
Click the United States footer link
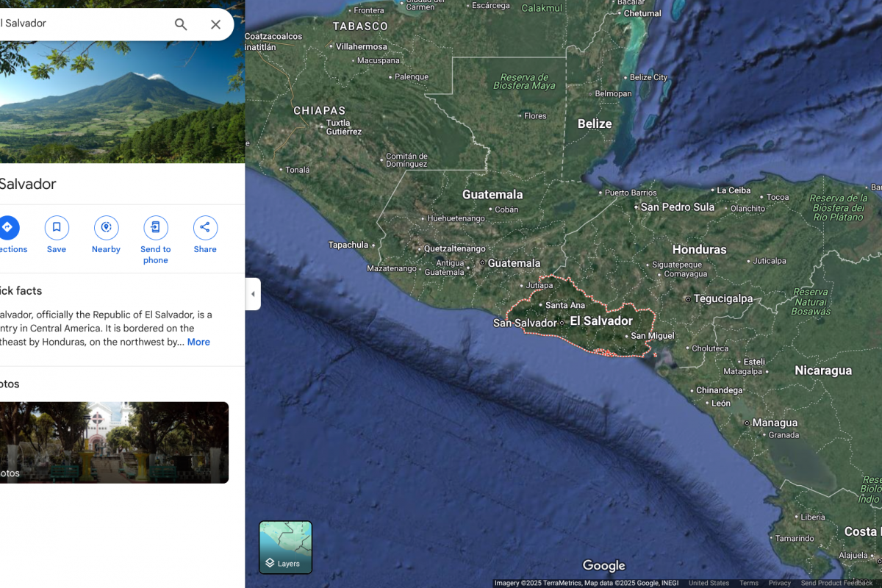[x=709, y=583]
